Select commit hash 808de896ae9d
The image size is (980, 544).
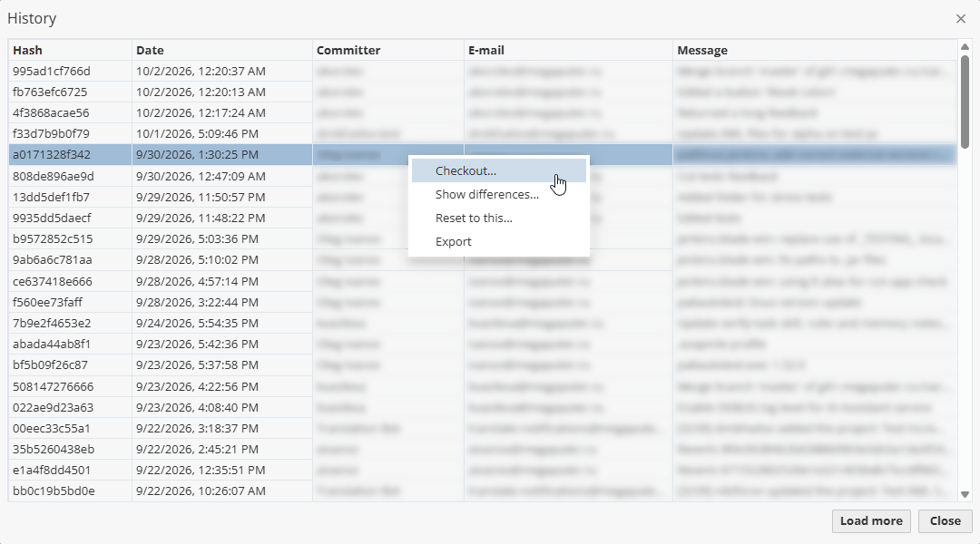point(54,176)
